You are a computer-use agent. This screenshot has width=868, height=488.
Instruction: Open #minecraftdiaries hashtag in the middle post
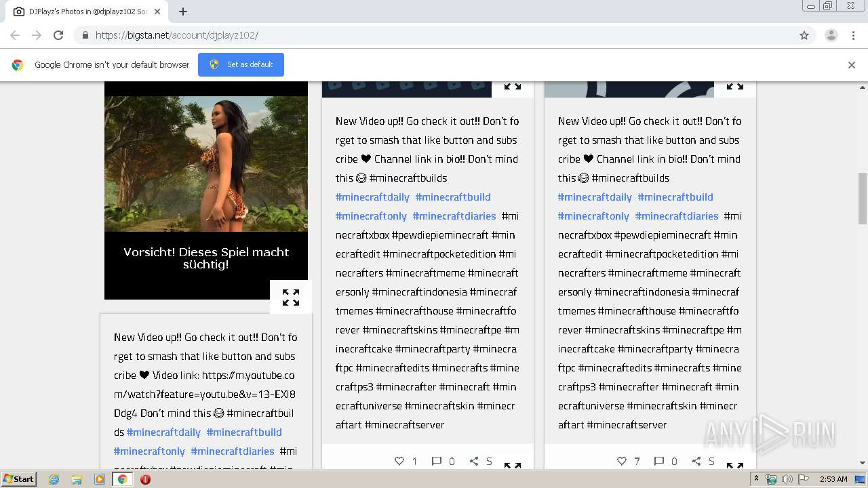pos(454,216)
